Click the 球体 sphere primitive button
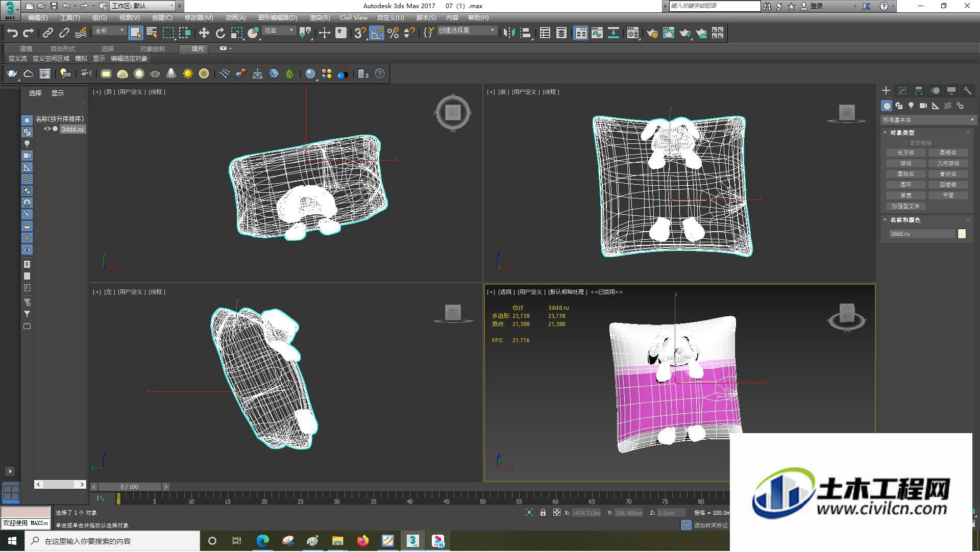The image size is (980, 552). (906, 163)
